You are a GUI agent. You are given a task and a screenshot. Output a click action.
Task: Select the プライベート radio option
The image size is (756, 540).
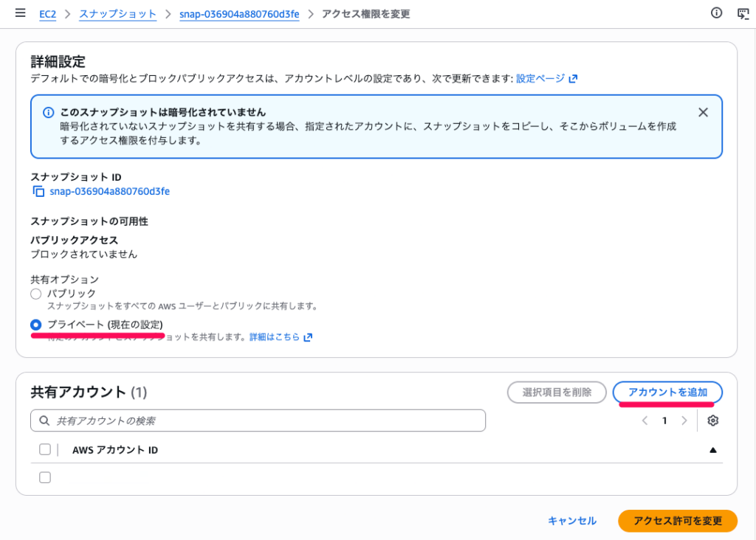click(x=36, y=325)
